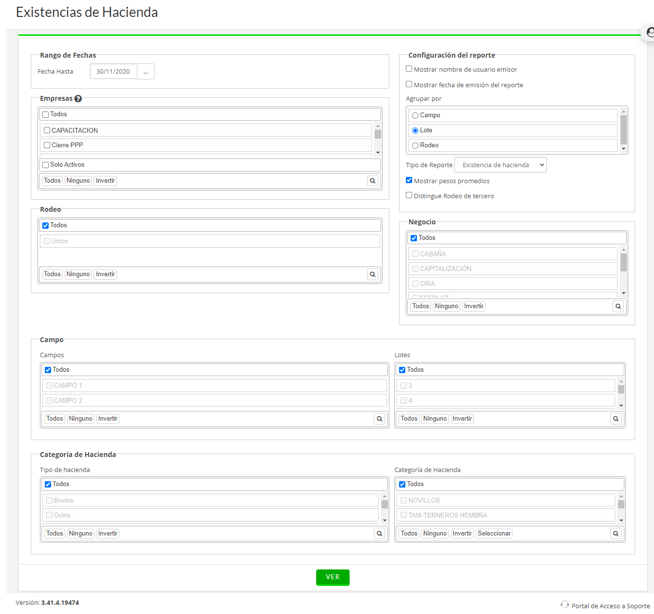
Task: Click Invertir button under Campos
Action: [108, 418]
